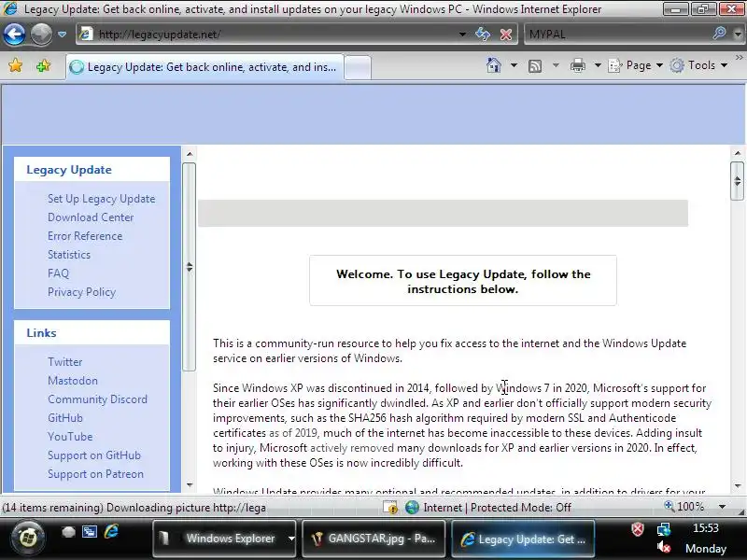The width and height of the screenshot is (747, 560).
Task: Open the Download Center link
Action: tap(91, 217)
